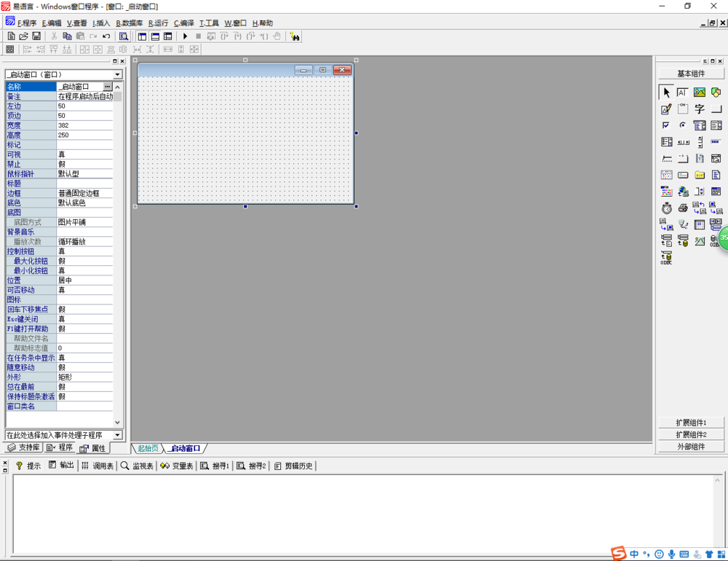Click the copy icon in the toolbar
Viewport: 728px width, 561px height.
point(67,36)
